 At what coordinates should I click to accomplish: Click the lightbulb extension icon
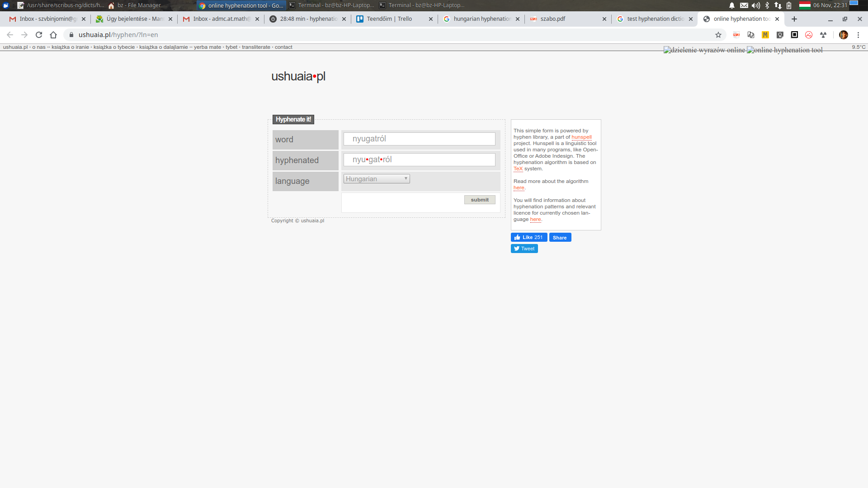tap(780, 35)
